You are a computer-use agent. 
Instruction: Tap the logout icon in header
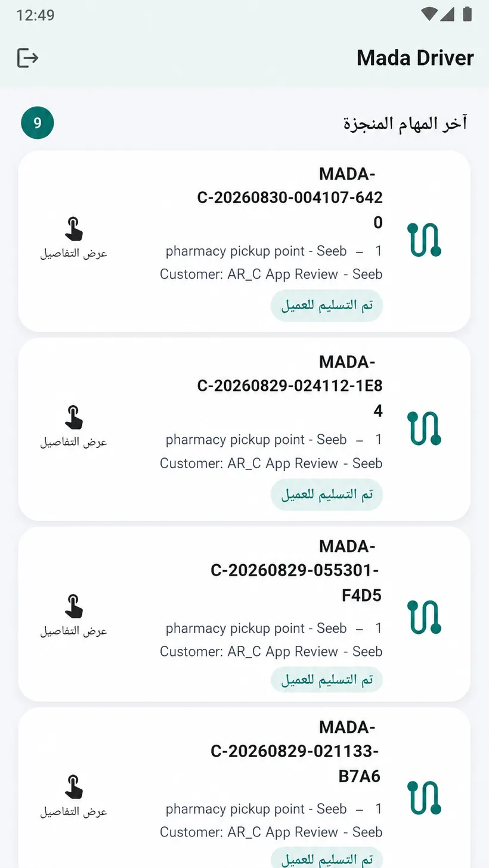[28, 58]
